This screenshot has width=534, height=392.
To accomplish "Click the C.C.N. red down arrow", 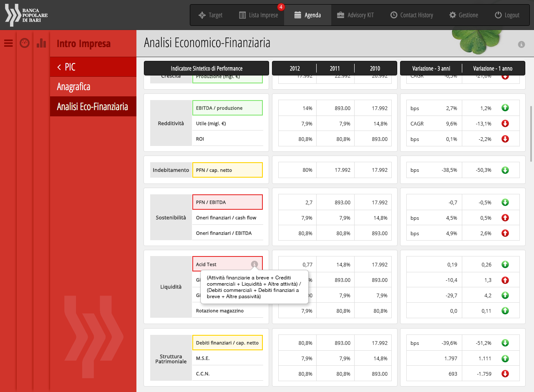I will pyautogui.click(x=505, y=374).
